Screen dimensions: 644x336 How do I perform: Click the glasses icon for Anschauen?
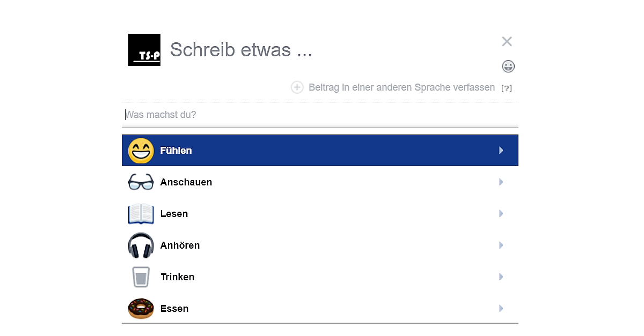[141, 182]
